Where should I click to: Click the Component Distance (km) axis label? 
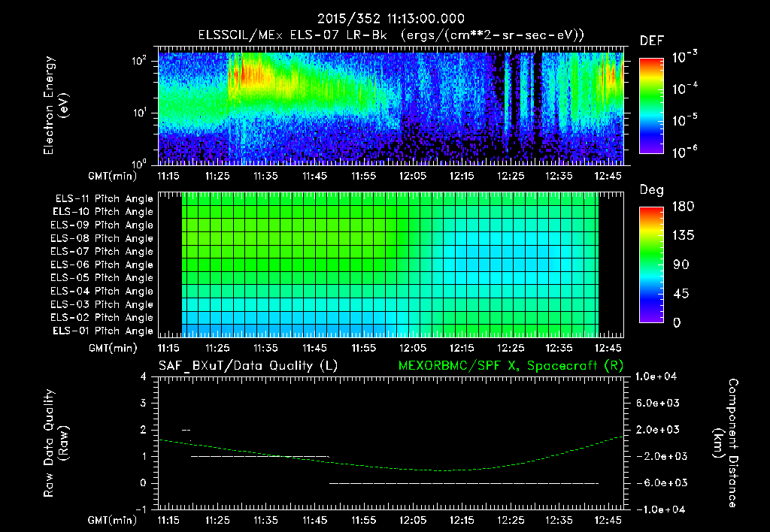[x=726, y=443]
